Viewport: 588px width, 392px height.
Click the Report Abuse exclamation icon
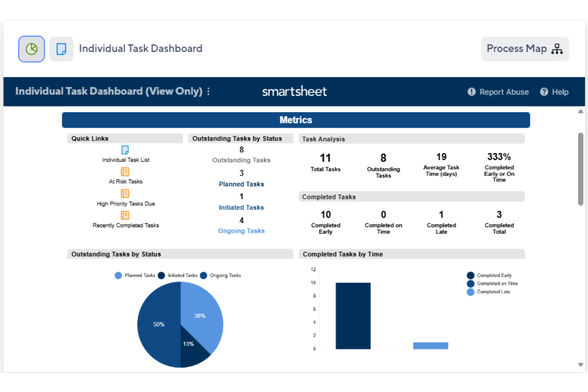[471, 92]
